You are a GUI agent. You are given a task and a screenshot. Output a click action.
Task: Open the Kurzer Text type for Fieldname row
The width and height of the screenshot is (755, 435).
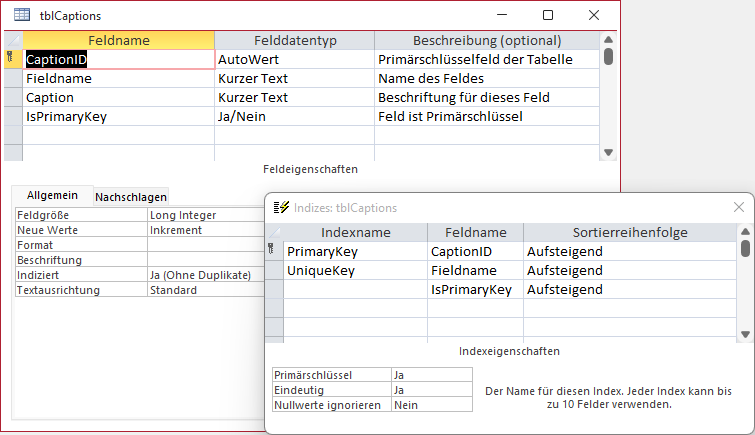295,78
